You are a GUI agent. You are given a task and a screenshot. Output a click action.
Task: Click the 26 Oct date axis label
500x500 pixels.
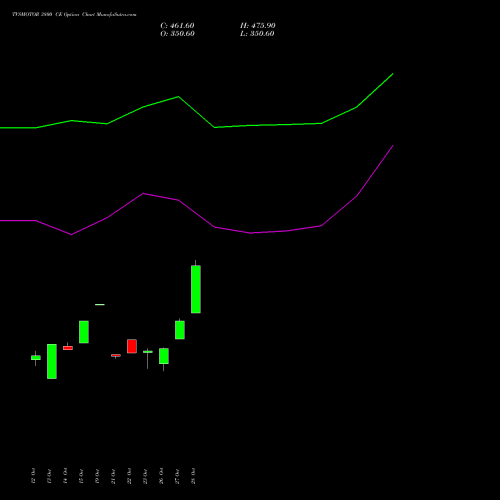pyautogui.click(x=161, y=476)
